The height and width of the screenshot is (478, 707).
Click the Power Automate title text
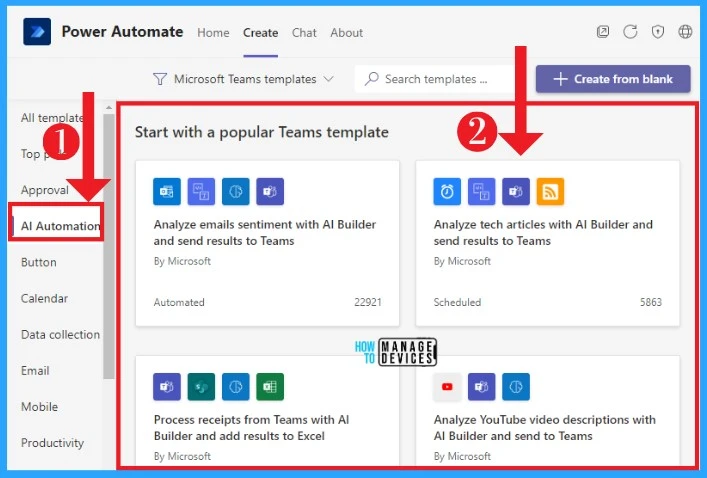coord(122,32)
